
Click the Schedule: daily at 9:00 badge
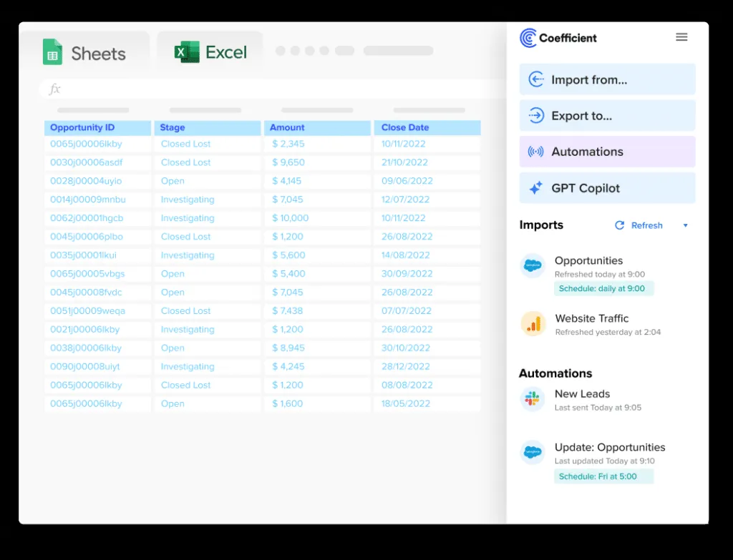603,288
